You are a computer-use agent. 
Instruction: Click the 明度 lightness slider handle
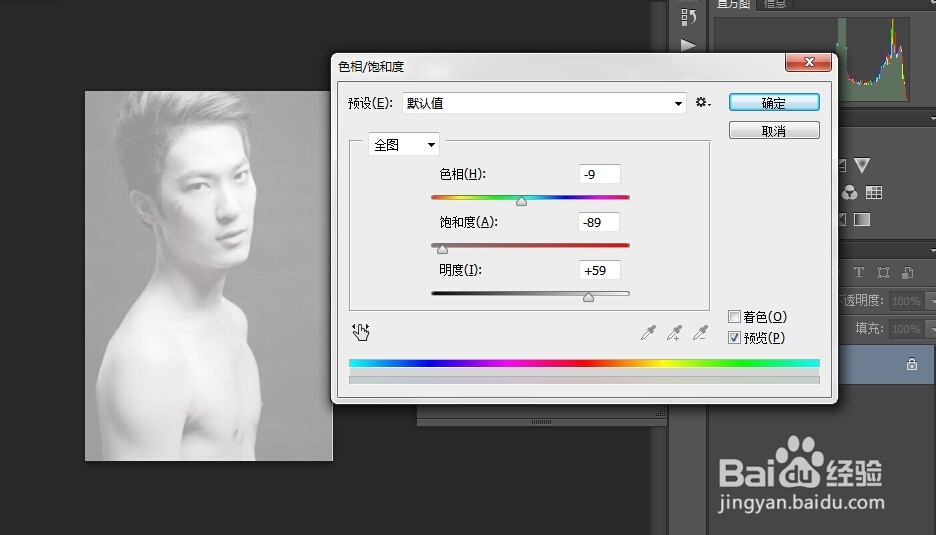588,297
